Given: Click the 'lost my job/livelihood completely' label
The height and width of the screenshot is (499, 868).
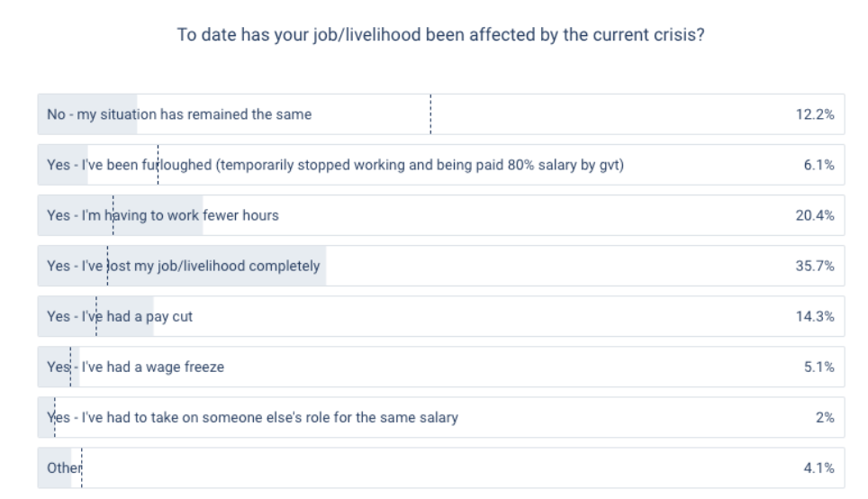Looking at the screenshot, I should [183, 266].
